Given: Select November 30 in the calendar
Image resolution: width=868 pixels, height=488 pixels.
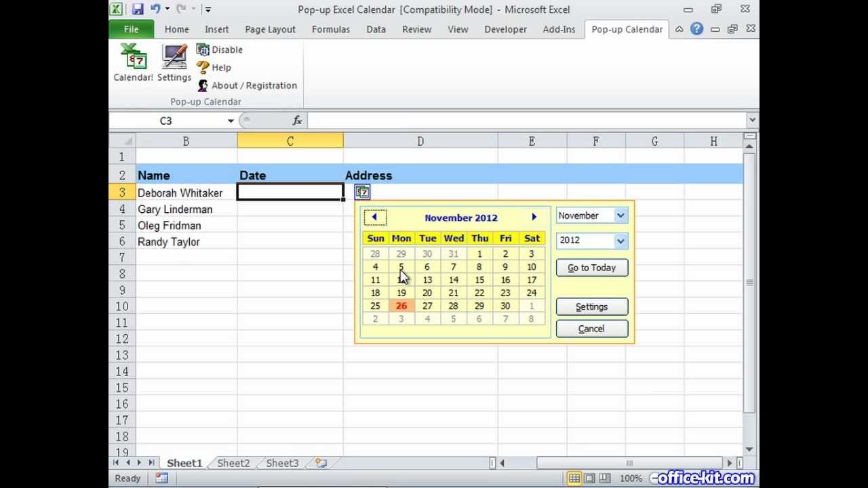Looking at the screenshot, I should point(505,306).
